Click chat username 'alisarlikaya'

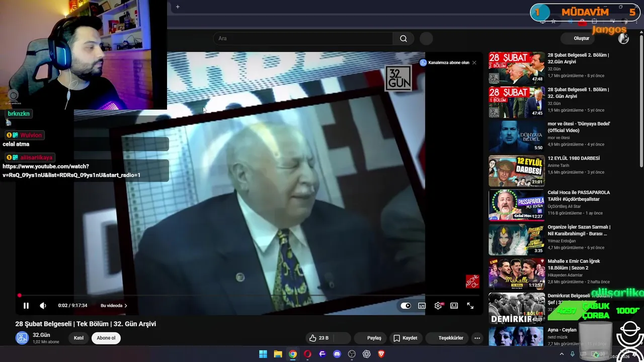[x=36, y=157]
